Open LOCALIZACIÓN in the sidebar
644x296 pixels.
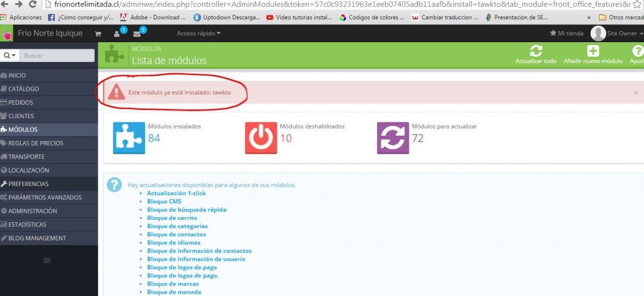[49, 170]
